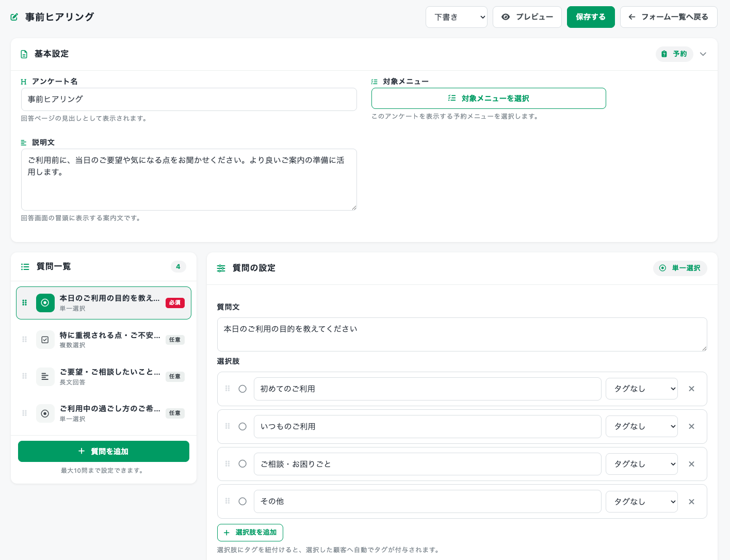Click the 単一選択 type badge
This screenshot has width=730, height=560.
[680, 268]
